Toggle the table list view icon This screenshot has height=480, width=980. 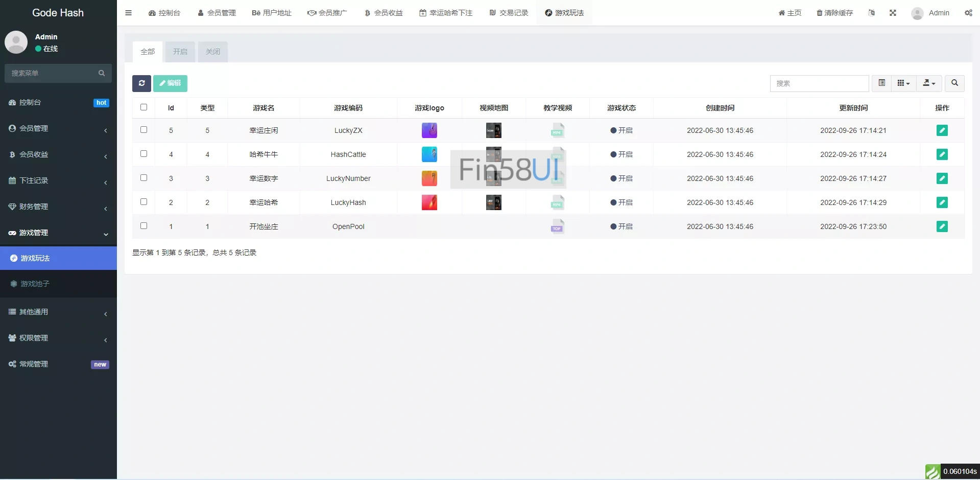click(881, 83)
